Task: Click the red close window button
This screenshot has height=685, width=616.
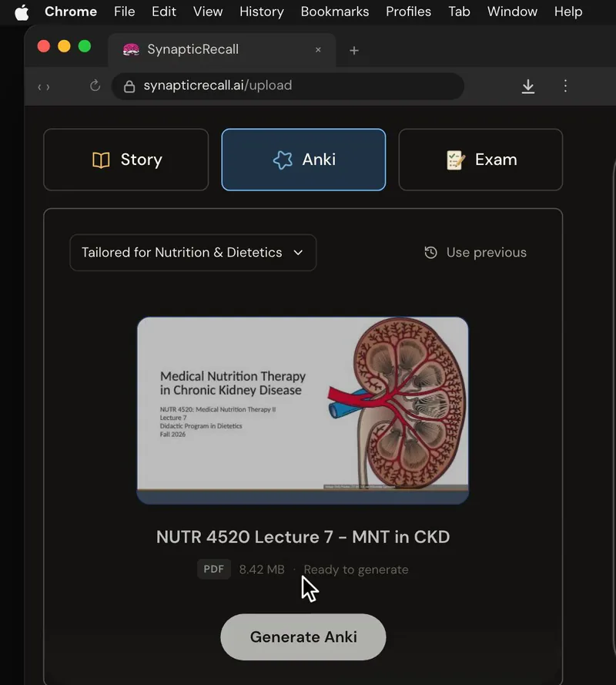Action: coord(44,46)
